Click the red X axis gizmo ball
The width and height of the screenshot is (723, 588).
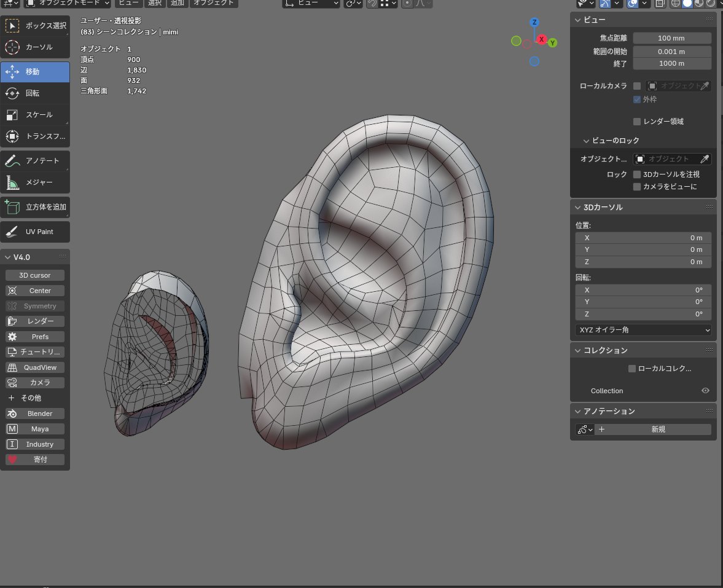[x=541, y=40]
